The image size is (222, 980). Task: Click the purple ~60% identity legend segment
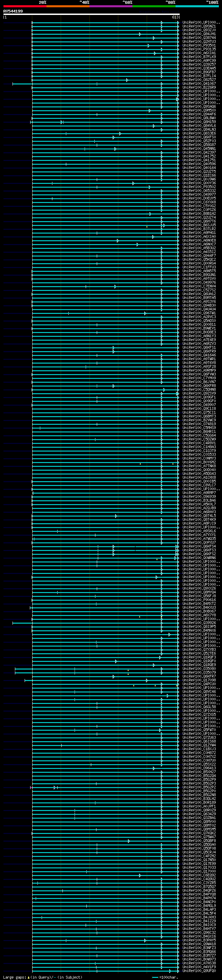pyautogui.click(x=111, y=6)
